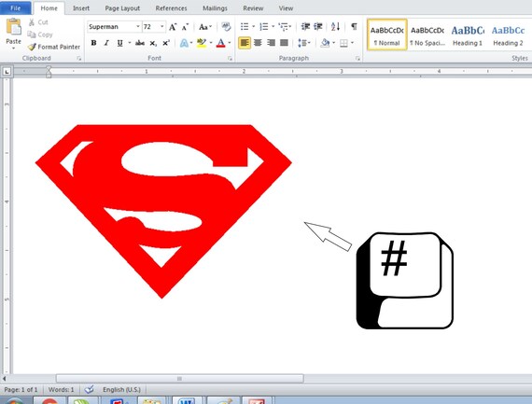The width and height of the screenshot is (532, 404).
Task: Toggle Center alignment
Action: [x=258, y=43]
